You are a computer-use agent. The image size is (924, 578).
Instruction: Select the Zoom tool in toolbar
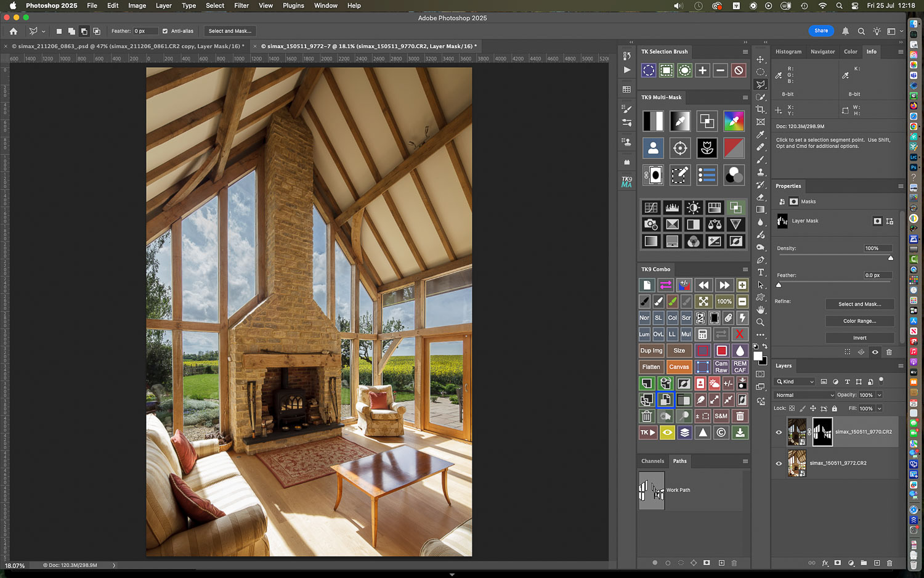pyautogui.click(x=761, y=322)
